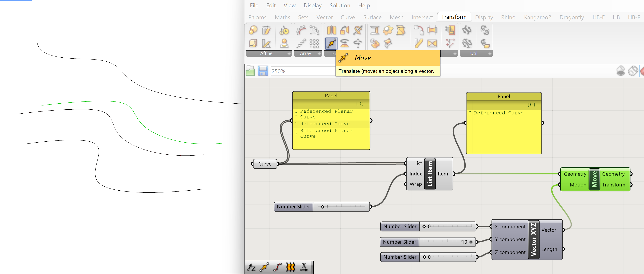Viewport: 644px width, 274px height.
Task: Toggle the Wrap input on List Item
Action: pos(416,184)
